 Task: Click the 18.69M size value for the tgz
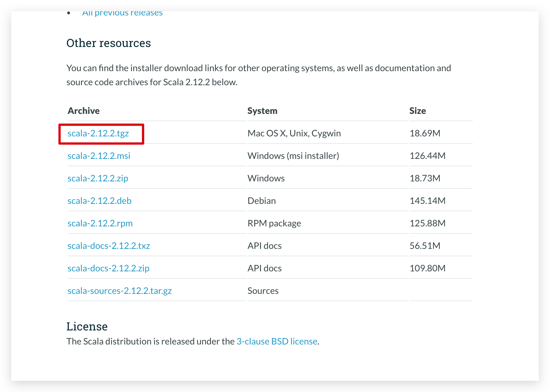(425, 133)
